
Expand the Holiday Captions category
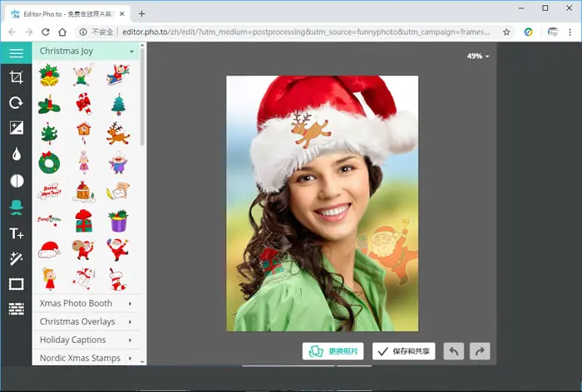(86, 340)
